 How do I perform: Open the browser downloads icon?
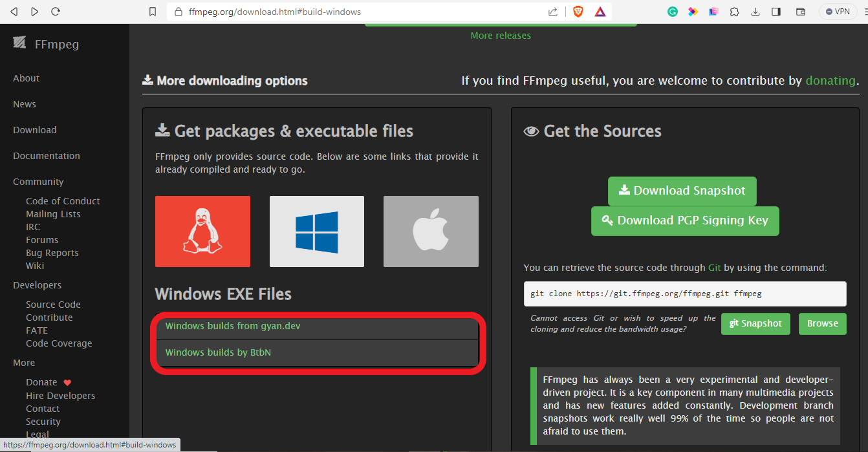pyautogui.click(x=755, y=12)
